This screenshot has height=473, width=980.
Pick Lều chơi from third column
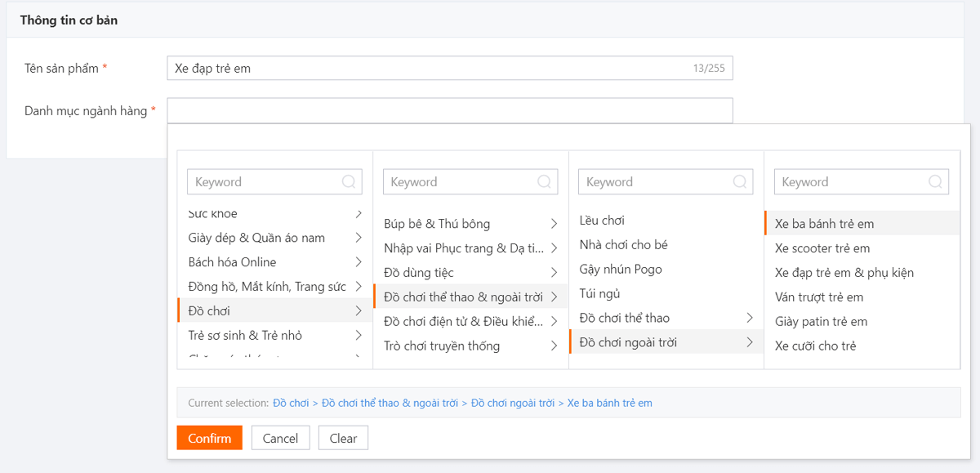point(602,221)
